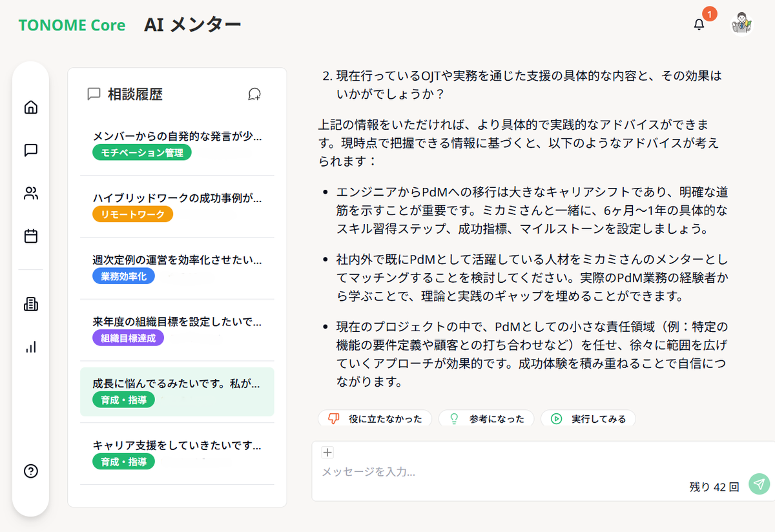Image resolution: width=775 pixels, height=532 pixels.
Task: Open the team members icon in the sidebar
Action: click(30, 193)
